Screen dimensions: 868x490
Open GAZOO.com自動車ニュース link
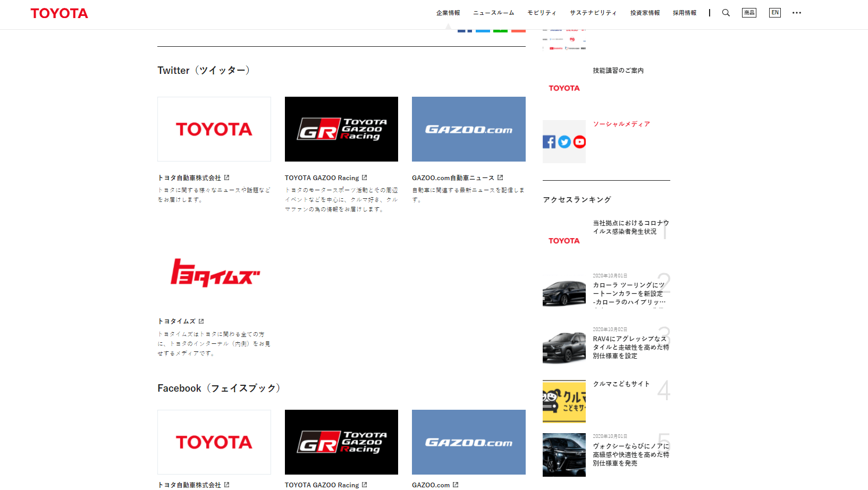453,178
